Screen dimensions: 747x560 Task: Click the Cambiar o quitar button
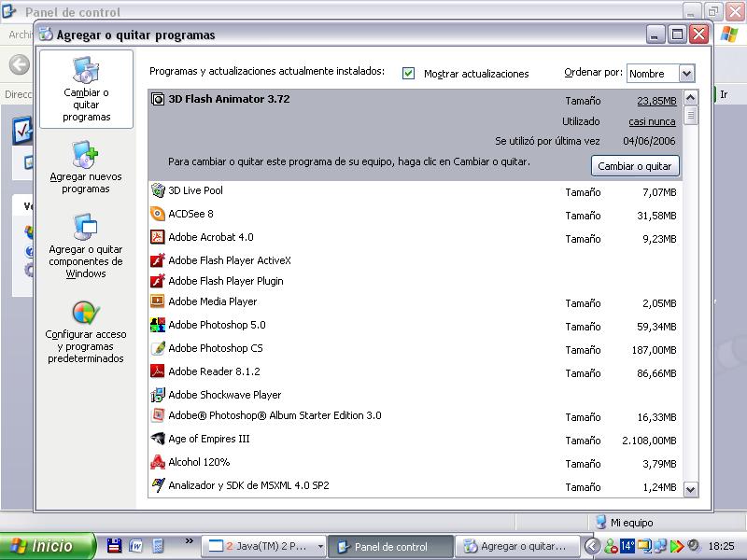[x=635, y=166]
